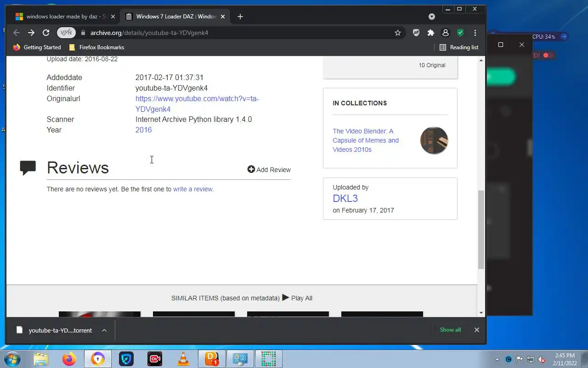The width and height of the screenshot is (588, 368).
Task: Open the Extensions puzzle-piece menu
Action: coord(430,33)
